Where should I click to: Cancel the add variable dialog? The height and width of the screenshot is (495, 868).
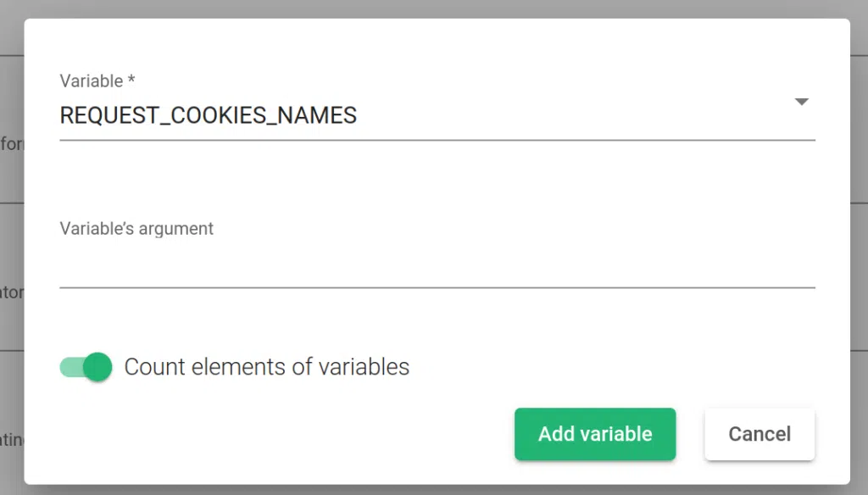[x=759, y=434]
